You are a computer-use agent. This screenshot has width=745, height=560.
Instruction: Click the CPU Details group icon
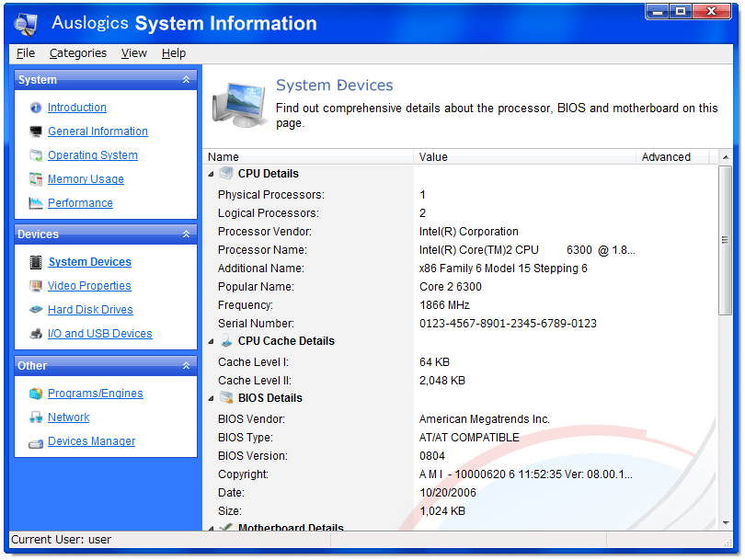226,174
